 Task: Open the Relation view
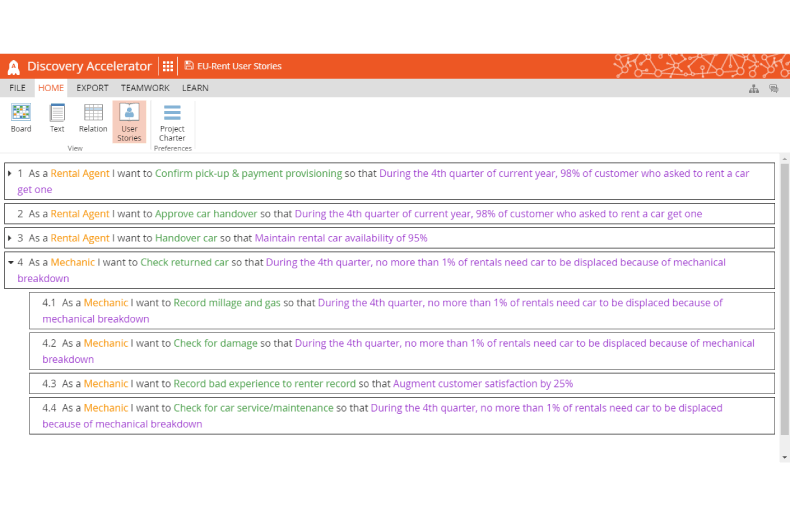[x=93, y=118]
